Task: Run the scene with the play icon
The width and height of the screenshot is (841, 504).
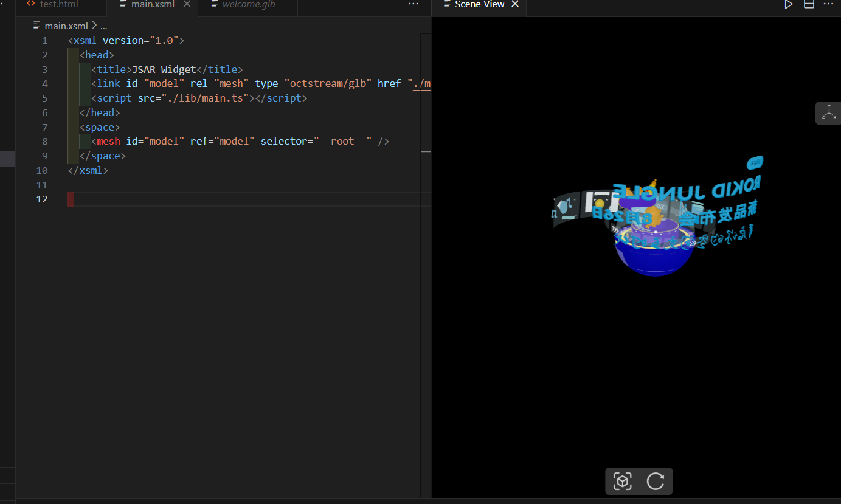Action: tap(788, 4)
